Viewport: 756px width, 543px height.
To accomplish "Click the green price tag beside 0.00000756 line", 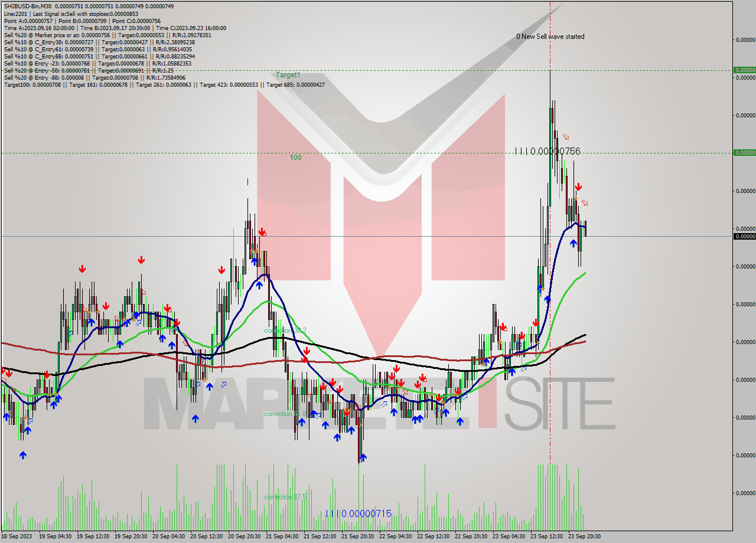I will [x=744, y=152].
